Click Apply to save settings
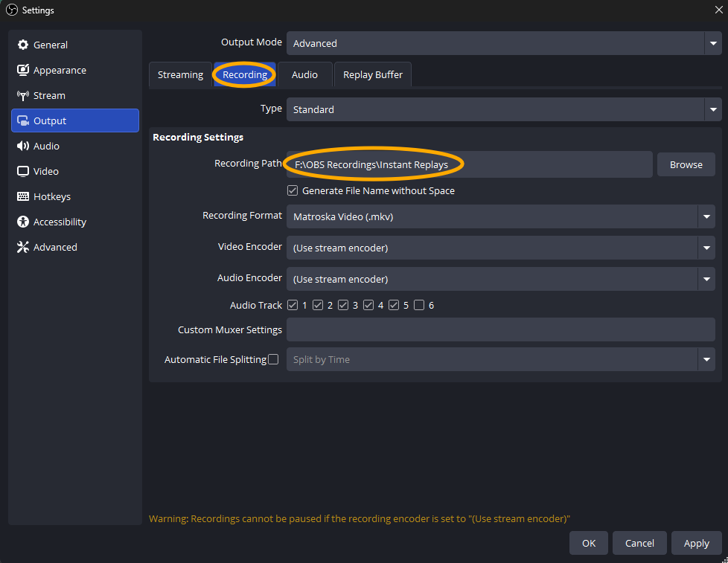The width and height of the screenshot is (728, 563). click(697, 543)
